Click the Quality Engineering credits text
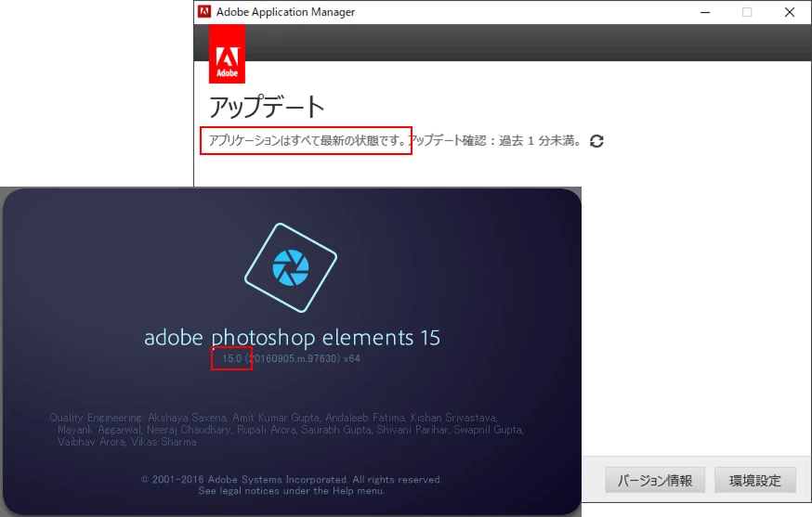The height and width of the screenshot is (517, 812). [287, 430]
